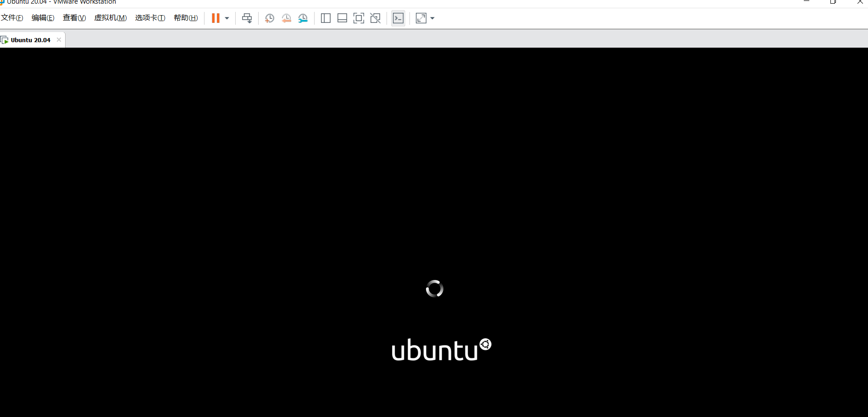Close the VMware Workstation window
This screenshot has width=868, height=417.
(860, 2)
